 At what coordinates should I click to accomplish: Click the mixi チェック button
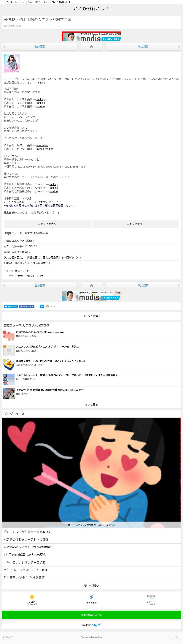51,306
